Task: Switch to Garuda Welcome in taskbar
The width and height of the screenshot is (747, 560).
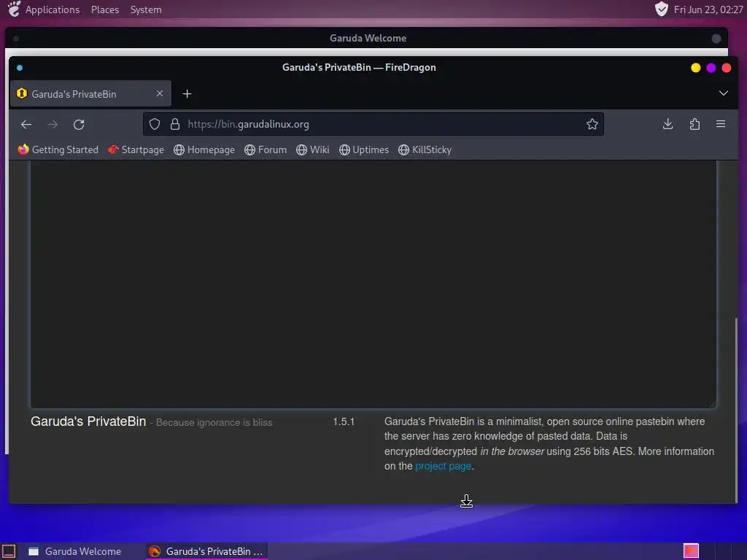Action: click(x=75, y=551)
